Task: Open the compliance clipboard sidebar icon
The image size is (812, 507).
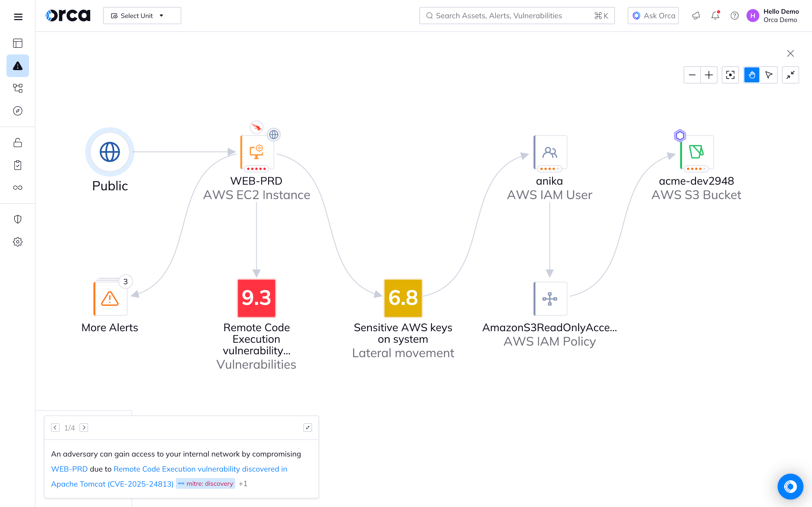Action: coord(18,165)
